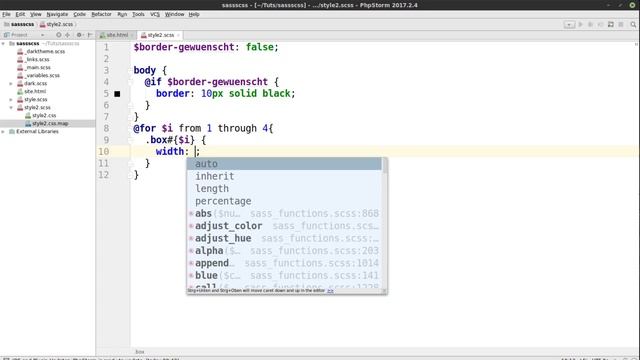Close the style2.scss editor tab

tap(178, 36)
